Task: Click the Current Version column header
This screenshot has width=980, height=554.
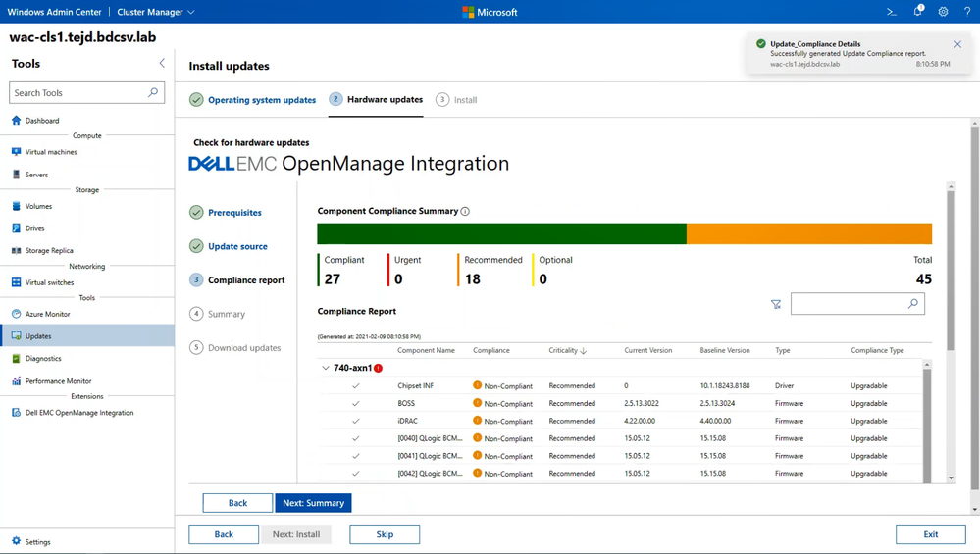Action: [648, 350]
